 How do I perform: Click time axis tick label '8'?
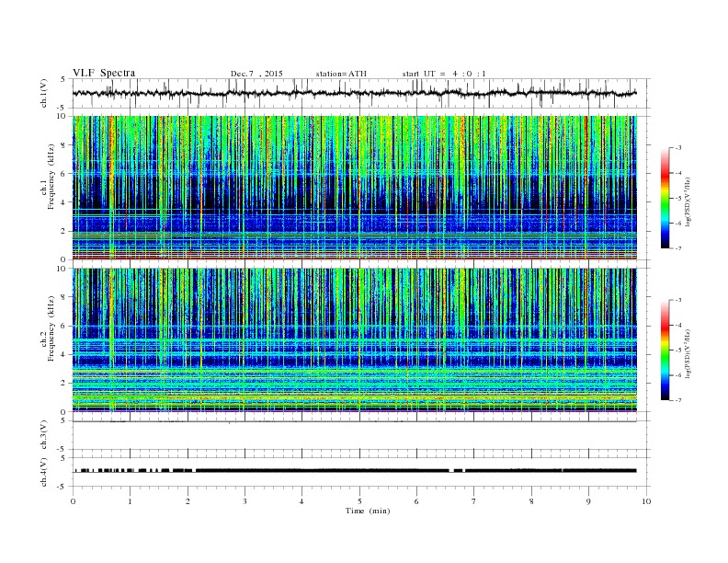(531, 501)
